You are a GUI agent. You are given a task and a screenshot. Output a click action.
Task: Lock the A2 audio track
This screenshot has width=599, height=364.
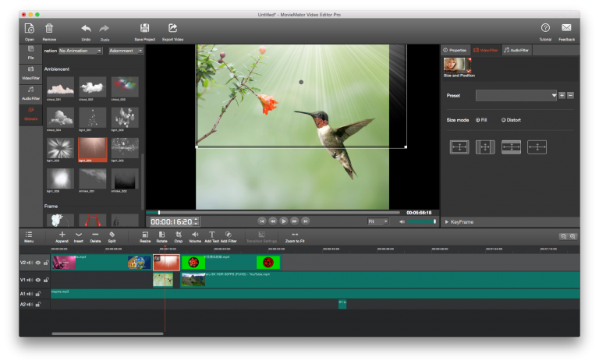click(x=37, y=305)
